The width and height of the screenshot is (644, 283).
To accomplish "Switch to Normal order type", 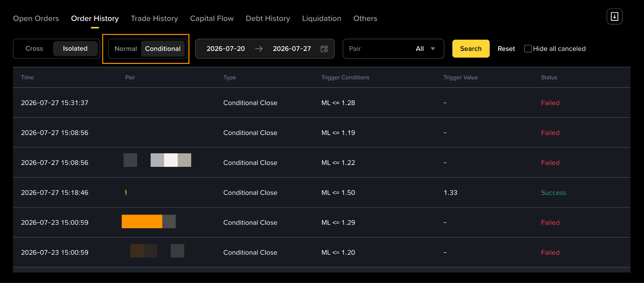I will [125, 49].
